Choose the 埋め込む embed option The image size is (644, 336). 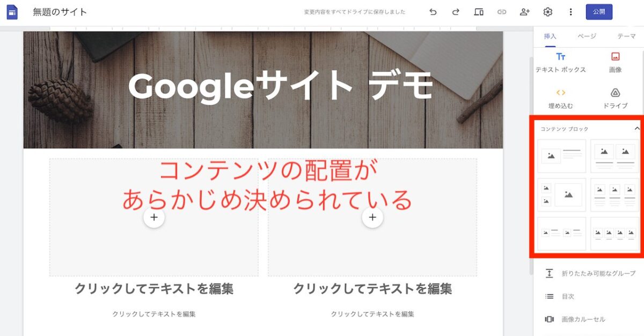coord(561,99)
